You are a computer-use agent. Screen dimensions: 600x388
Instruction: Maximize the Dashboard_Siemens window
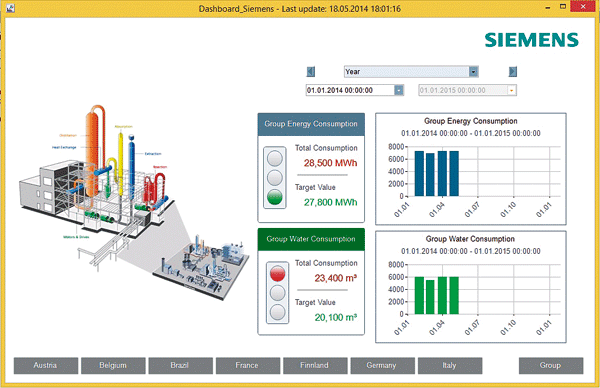pos(563,7)
